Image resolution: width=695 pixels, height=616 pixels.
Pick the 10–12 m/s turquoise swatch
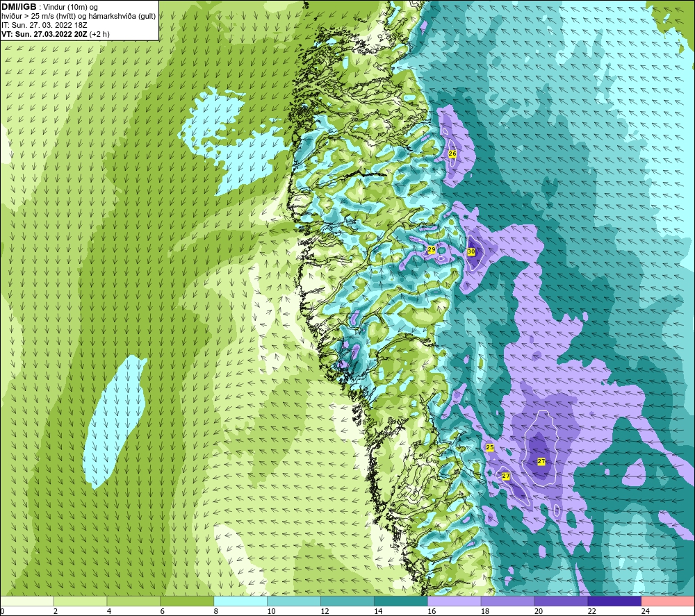coord(294,601)
